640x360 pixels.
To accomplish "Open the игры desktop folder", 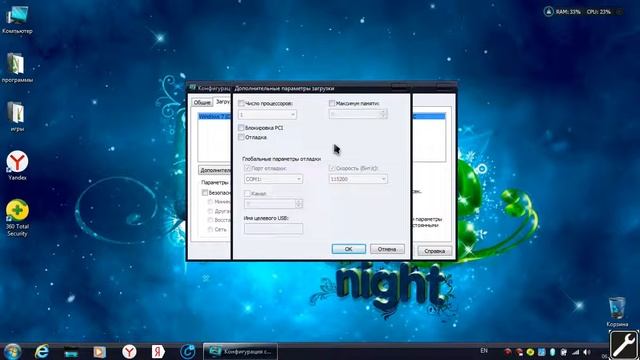I will coord(17,116).
